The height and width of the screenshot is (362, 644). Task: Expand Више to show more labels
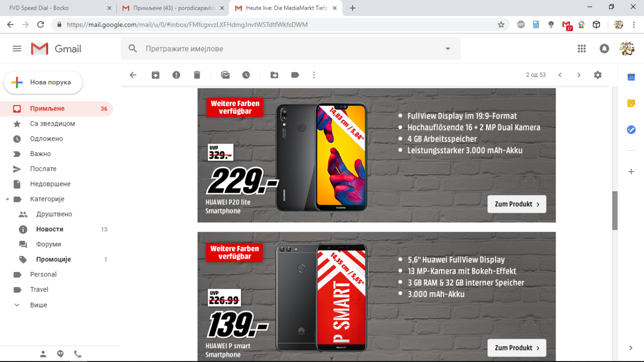[x=38, y=305]
